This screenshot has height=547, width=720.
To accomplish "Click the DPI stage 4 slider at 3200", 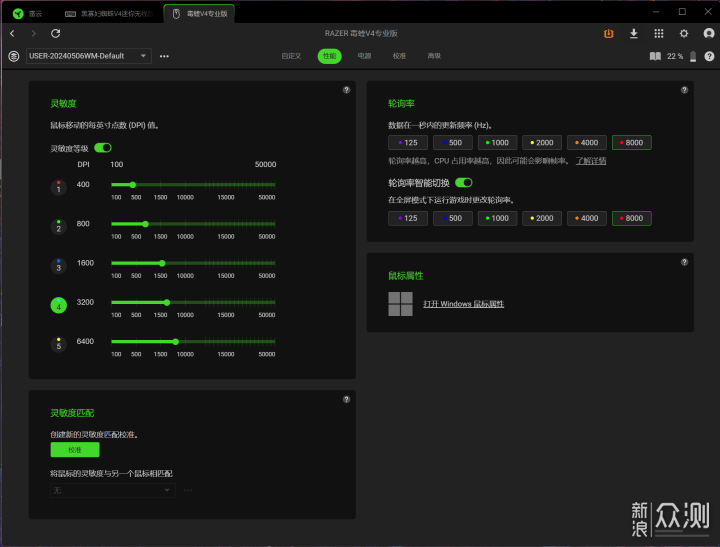I will click(167, 303).
